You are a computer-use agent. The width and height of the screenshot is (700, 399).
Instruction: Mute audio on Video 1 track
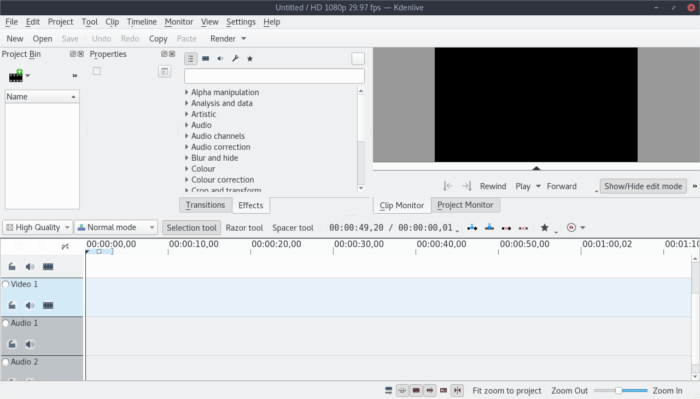[30, 306]
